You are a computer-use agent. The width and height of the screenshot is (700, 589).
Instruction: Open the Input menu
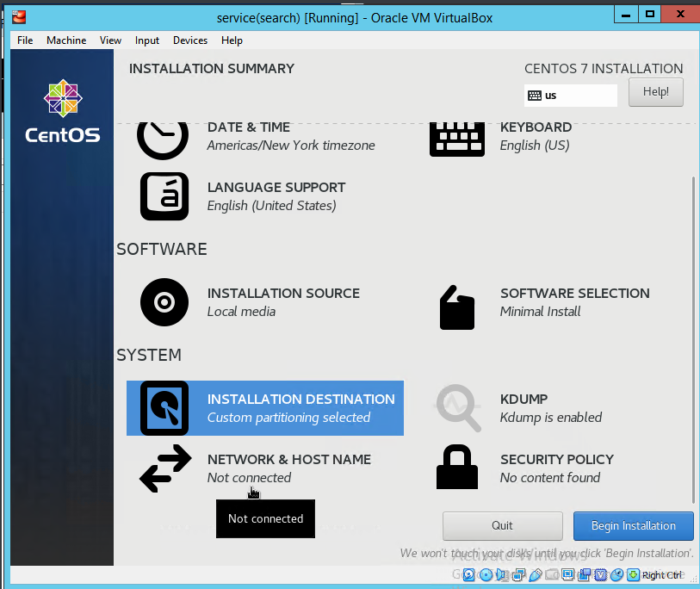[147, 40]
